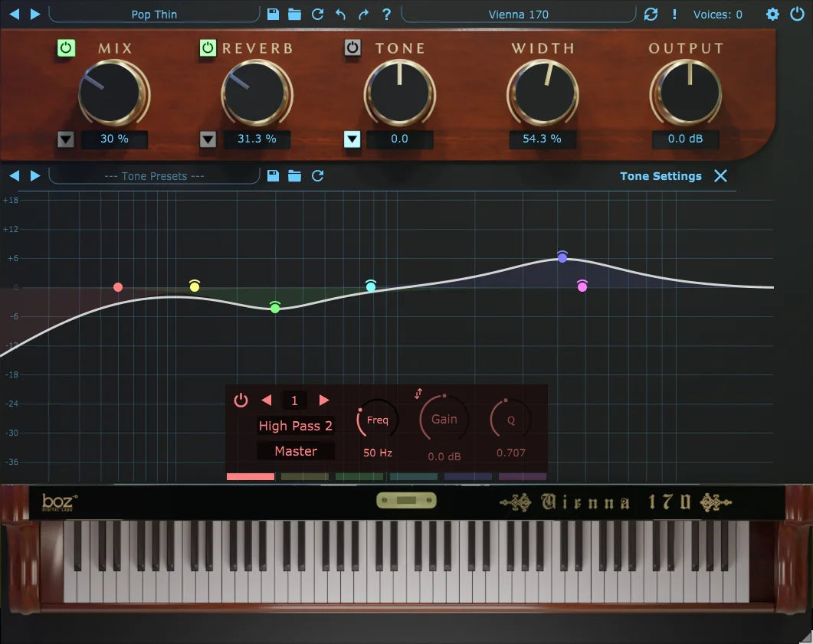Screen dimensions: 813x644
Task: Toggle the Reverb power button
Action: (x=208, y=48)
